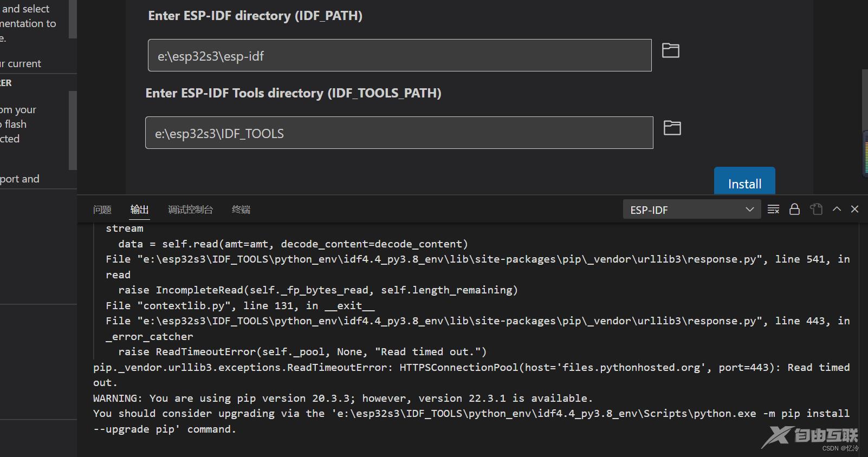Select the "Enter ESP-IDF Tools directory (IDF_TOOLS_PATH)" label
Viewport: 868px width, 457px height.
tap(293, 93)
